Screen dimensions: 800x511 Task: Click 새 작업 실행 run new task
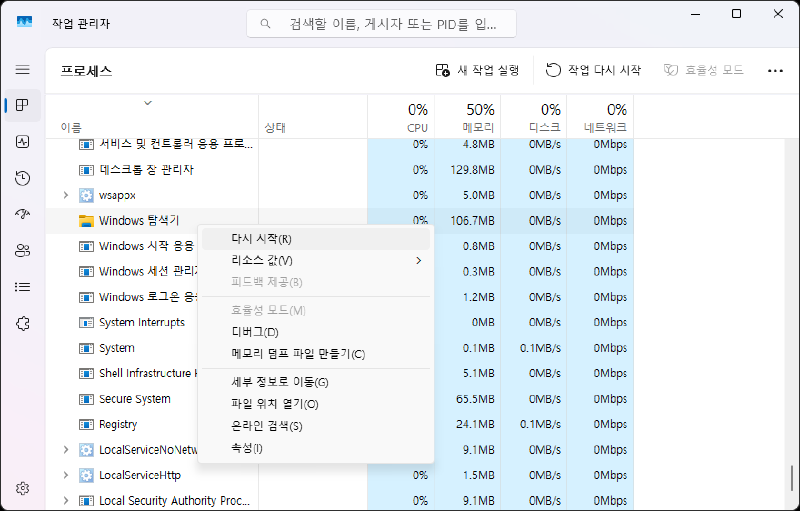(x=477, y=70)
